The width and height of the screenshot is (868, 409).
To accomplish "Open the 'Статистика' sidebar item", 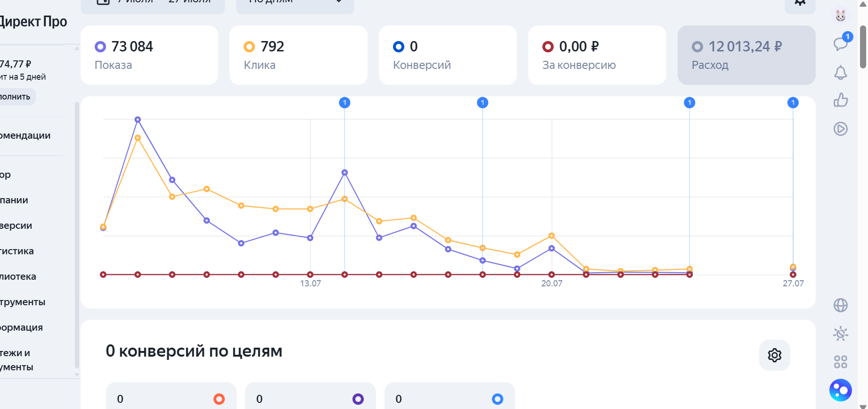I will point(17,251).
